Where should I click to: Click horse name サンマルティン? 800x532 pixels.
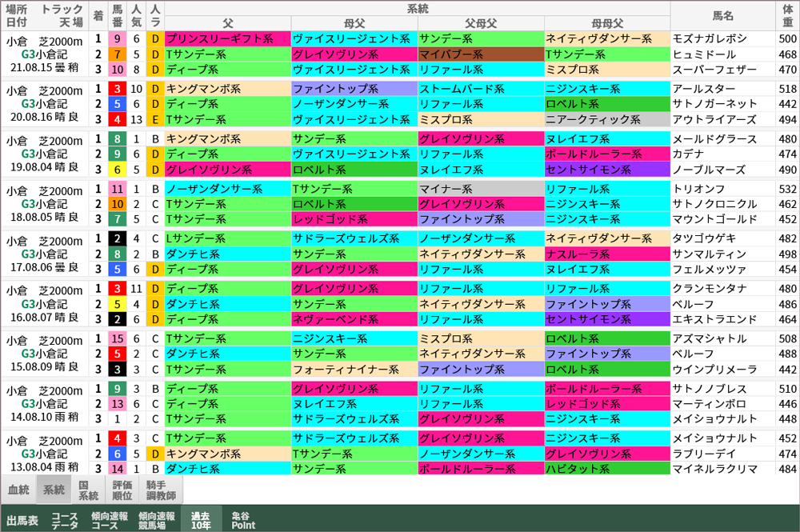[x=709, y=254]
